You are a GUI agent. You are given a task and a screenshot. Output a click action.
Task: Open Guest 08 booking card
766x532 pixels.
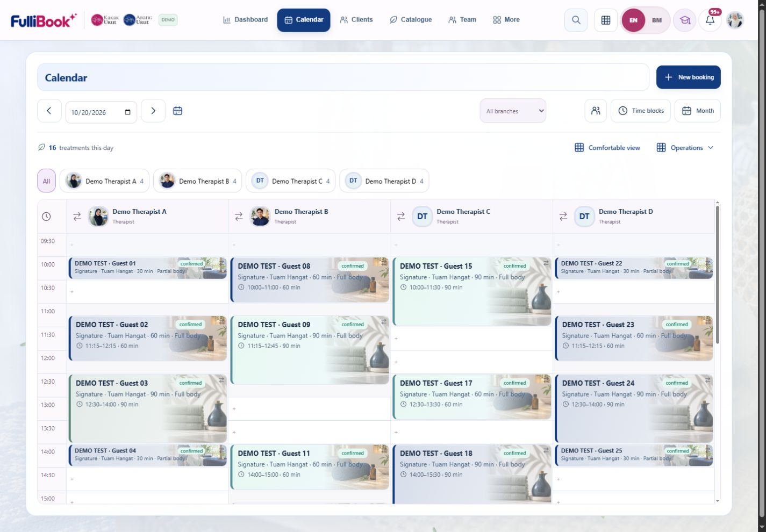click(x=310, y=279)
